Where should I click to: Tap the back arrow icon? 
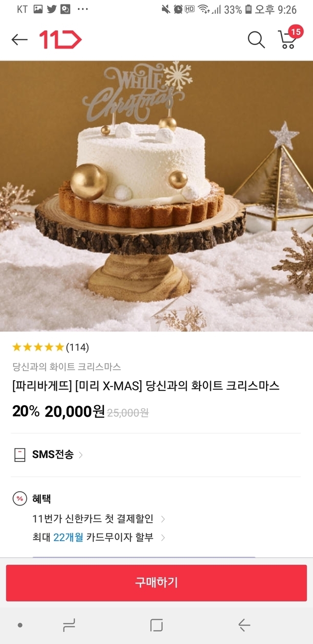click(20, 40)
